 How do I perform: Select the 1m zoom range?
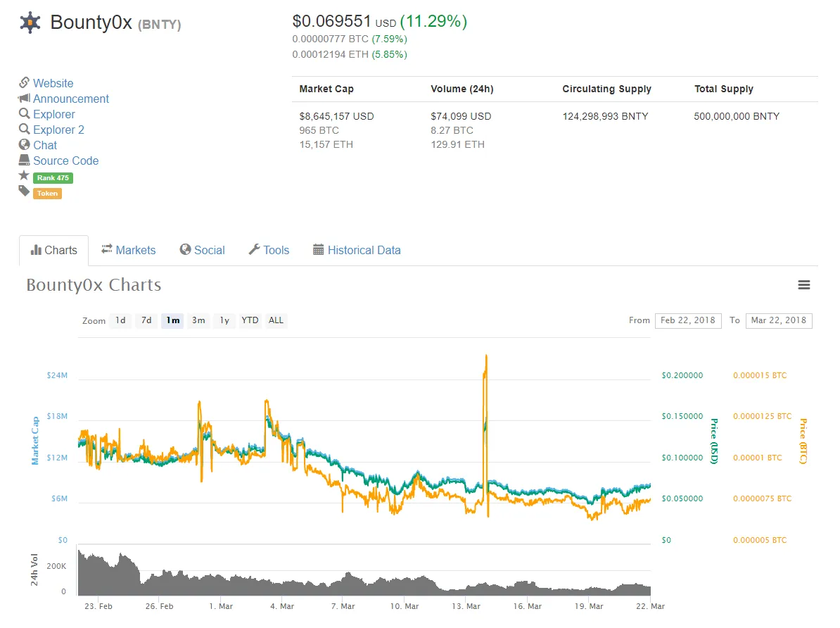point(172,321)
